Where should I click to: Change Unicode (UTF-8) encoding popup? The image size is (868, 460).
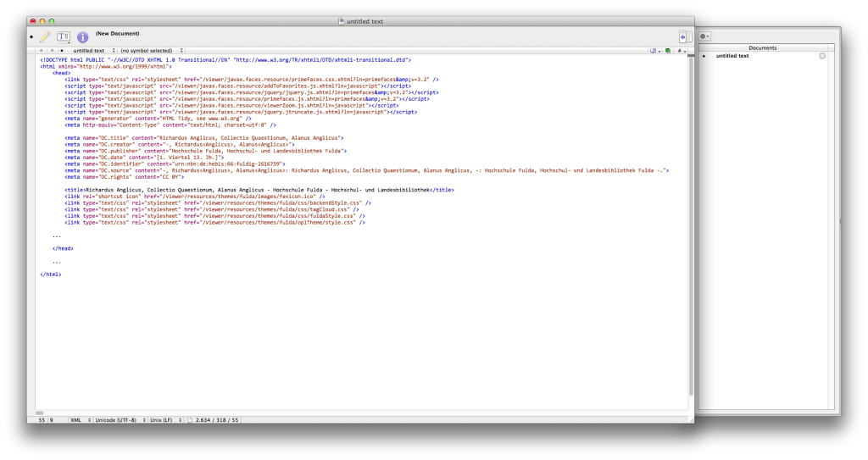pos(120,420)
